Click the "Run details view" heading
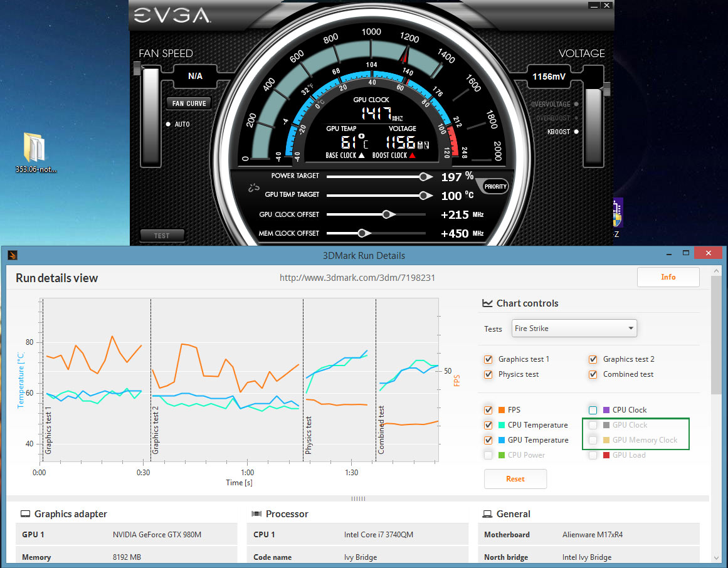 [x=56, y=278]
